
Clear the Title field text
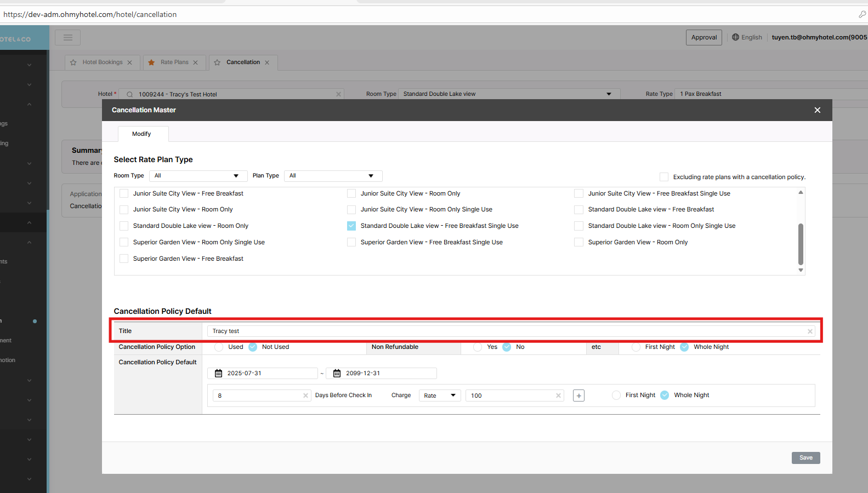tap(810, 331)
